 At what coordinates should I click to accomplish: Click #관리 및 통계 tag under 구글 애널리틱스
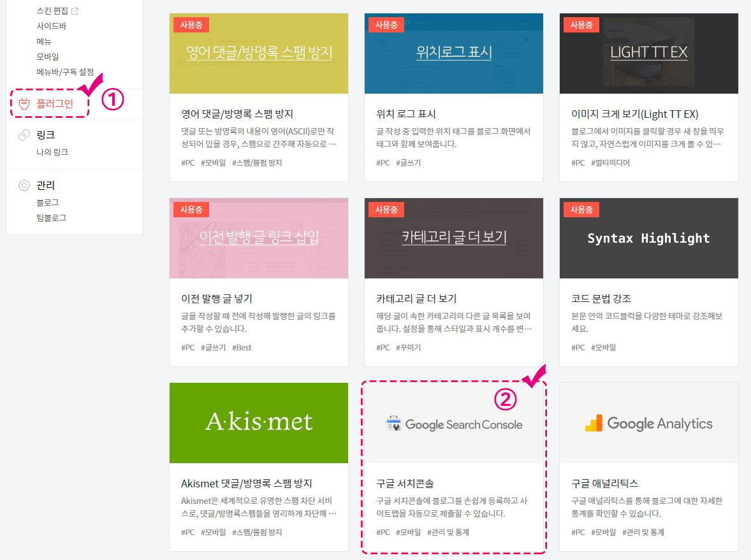643,532
